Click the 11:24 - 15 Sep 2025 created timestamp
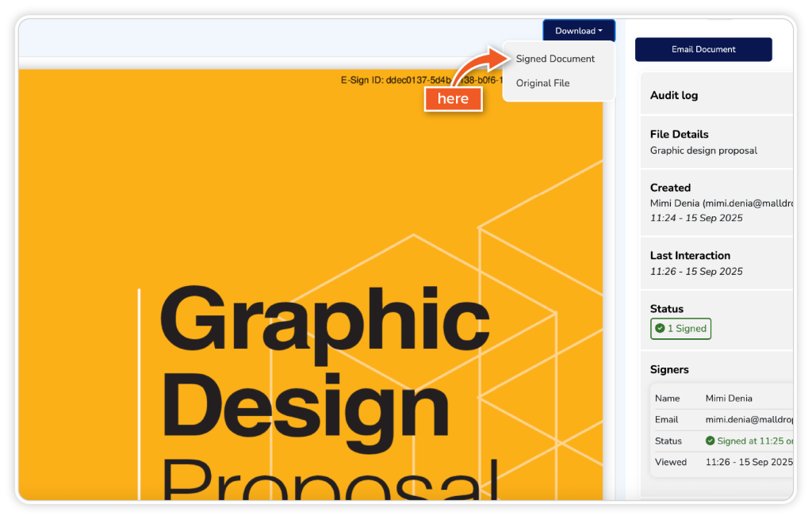The image size is (812, 519). pos(696,218)
